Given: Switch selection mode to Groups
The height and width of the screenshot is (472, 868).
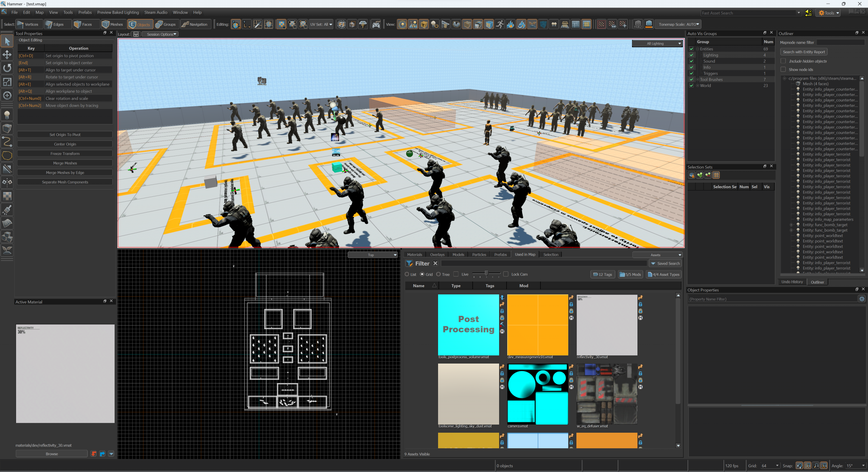Looking at the screenshot, I should point(166,24).
